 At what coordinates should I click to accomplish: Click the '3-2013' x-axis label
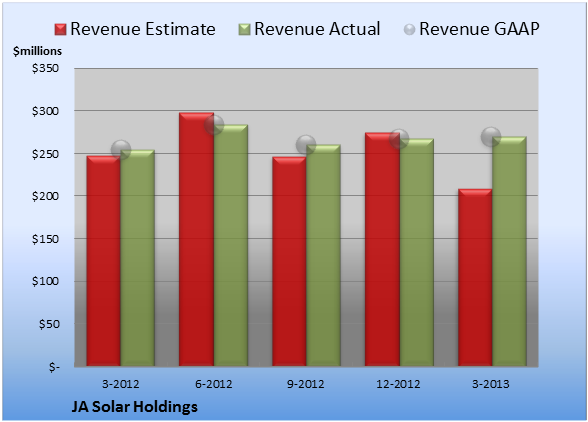coord(491,384)
